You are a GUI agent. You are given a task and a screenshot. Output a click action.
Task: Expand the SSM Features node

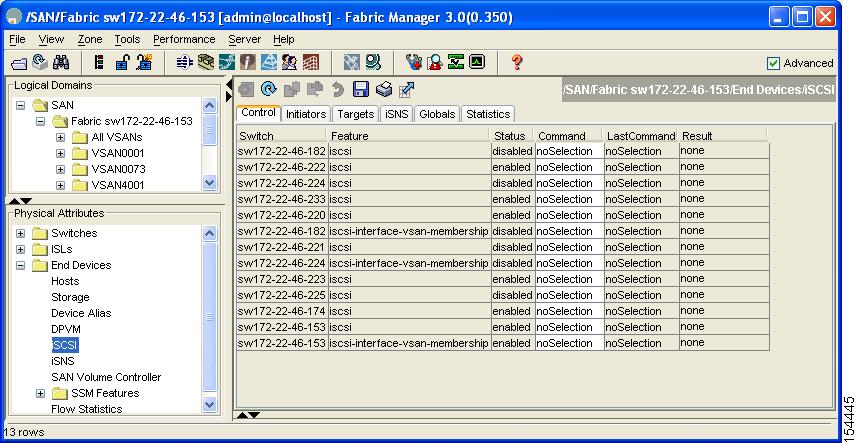point(41,393)
